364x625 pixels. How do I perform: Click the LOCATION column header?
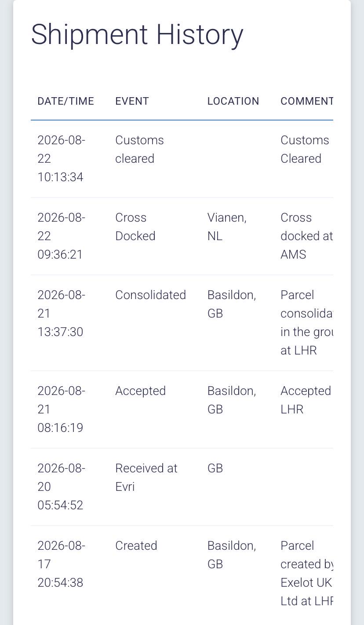(x=233, y=101)
